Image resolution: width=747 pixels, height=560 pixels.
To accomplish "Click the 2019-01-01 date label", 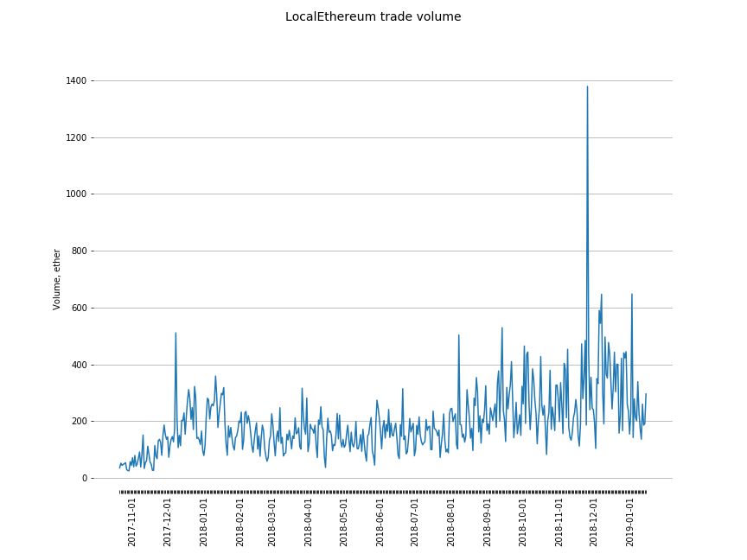I will [x=629, y=522].
